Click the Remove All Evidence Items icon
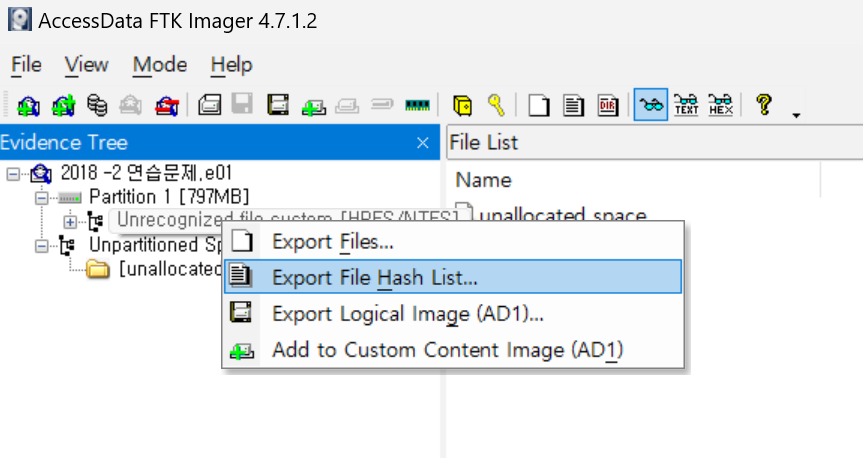The image size is (863, 458). coord(167,105)
